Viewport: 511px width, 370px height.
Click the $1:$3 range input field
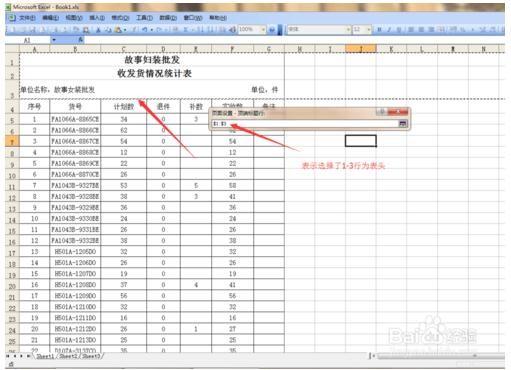[x=305, y=124]
